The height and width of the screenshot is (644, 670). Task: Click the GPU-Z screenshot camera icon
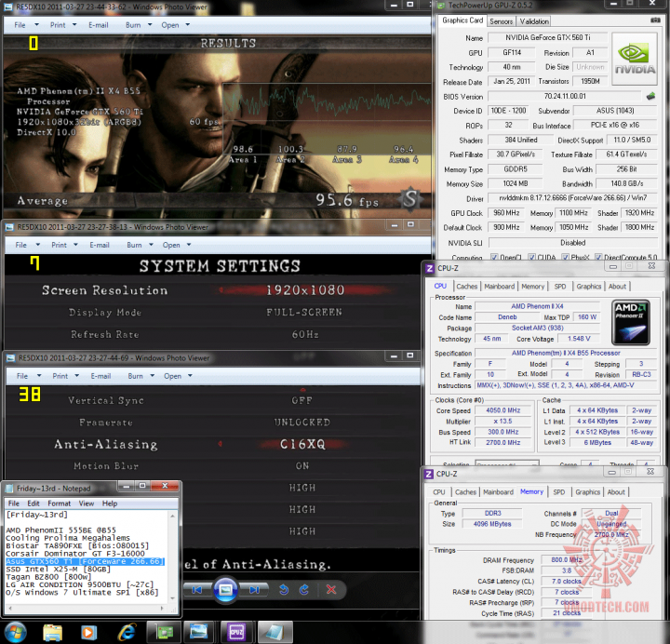click(654, 20)
